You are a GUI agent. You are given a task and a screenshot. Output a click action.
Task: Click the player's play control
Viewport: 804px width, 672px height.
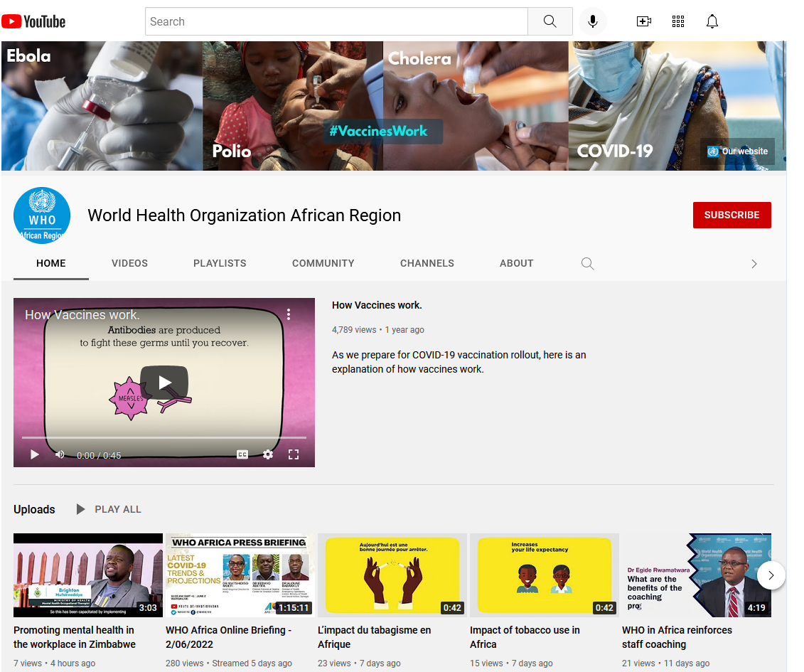point(34,454)
